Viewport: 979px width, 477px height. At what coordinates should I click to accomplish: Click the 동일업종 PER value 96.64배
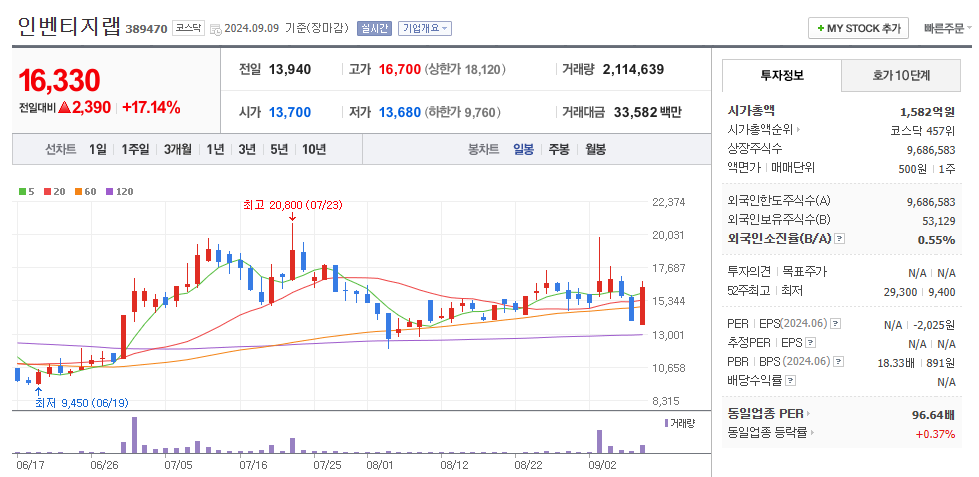[933, 415]
